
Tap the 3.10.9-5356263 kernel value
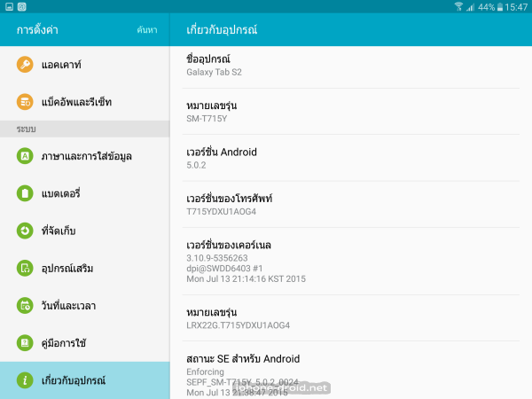click(x=217, y=258)
